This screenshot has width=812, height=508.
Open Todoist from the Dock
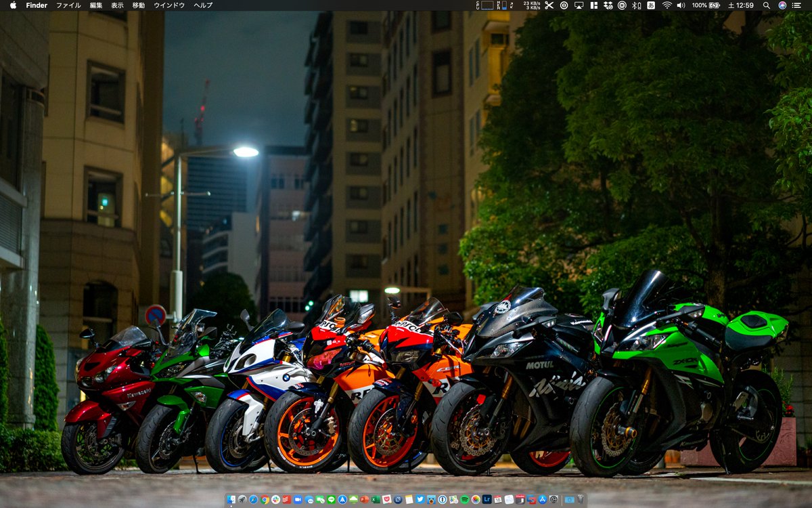click(287, 499)
